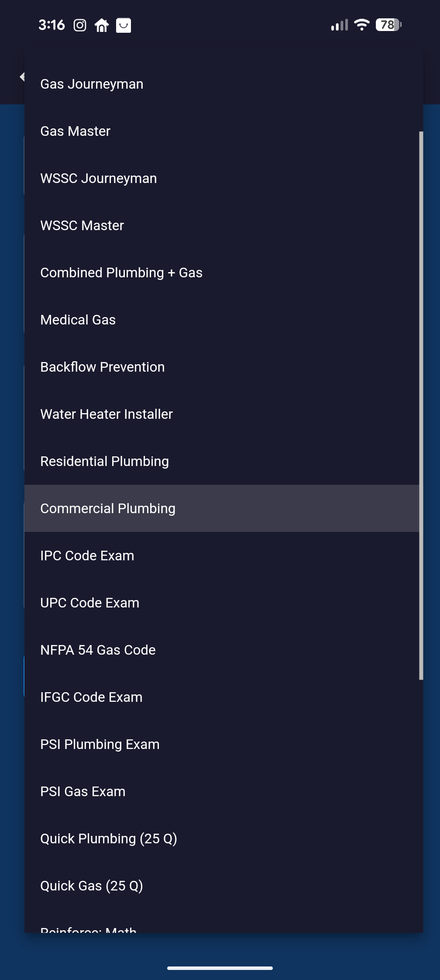This screenshot has width=440, height=980.
Task: Pick WSSC Master exam type
Action: tap(82, 225)
